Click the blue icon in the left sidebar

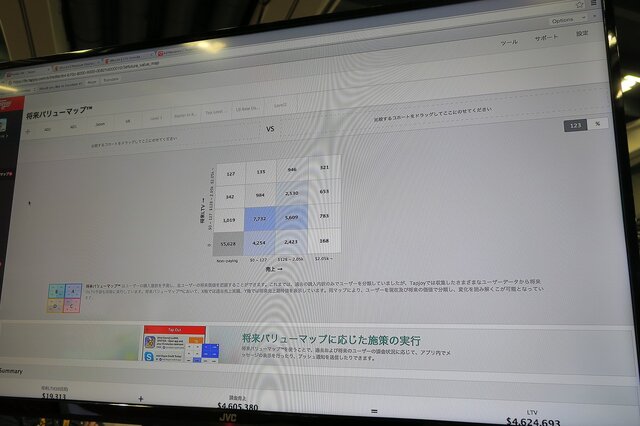coord(3,126)
